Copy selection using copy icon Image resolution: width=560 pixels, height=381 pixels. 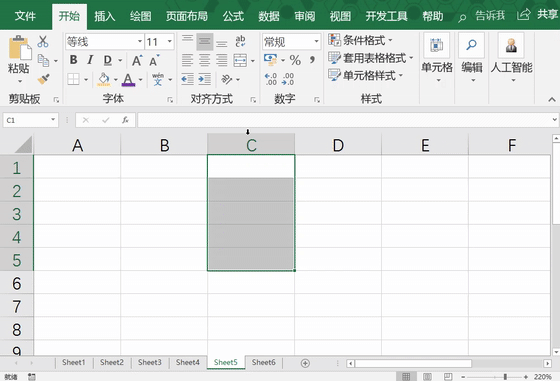pyautogui.click(x=44, y=60)
